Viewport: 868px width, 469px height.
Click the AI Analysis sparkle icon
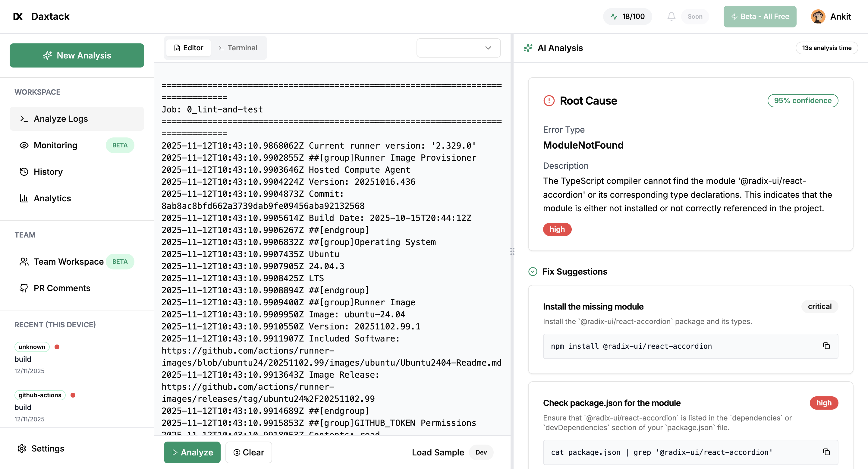tap(528, 48)
